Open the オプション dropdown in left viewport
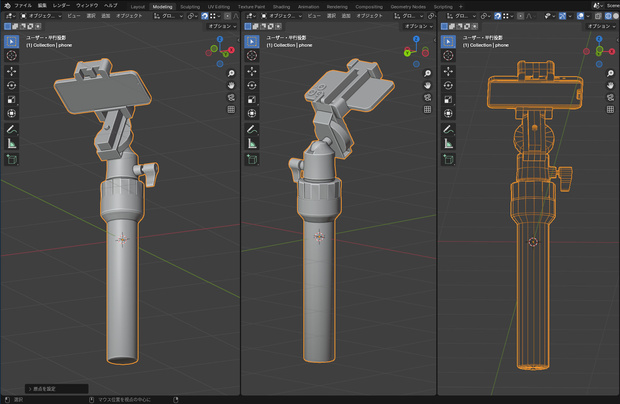Image resolution: width=620 pixels, height=404 pixels. click(222, 26)
